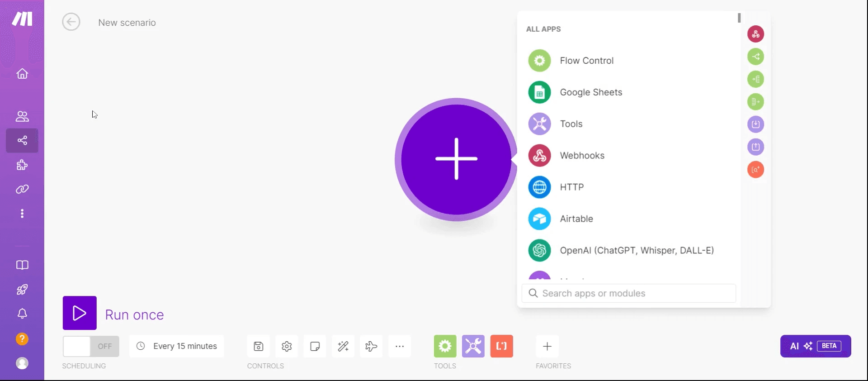The image size is (868, 381).
Task: Open the AI BETA assistant button
Action: click(x=816, y=346)
